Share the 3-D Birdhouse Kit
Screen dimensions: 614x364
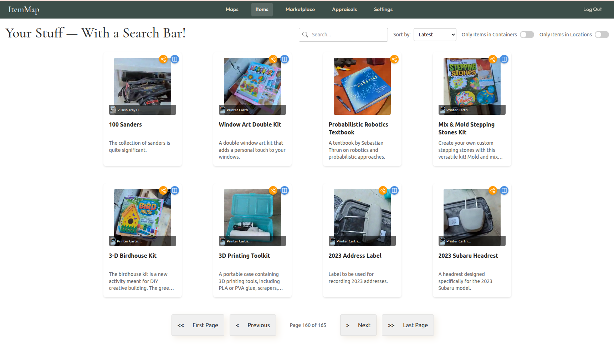(x=163, y=190)
